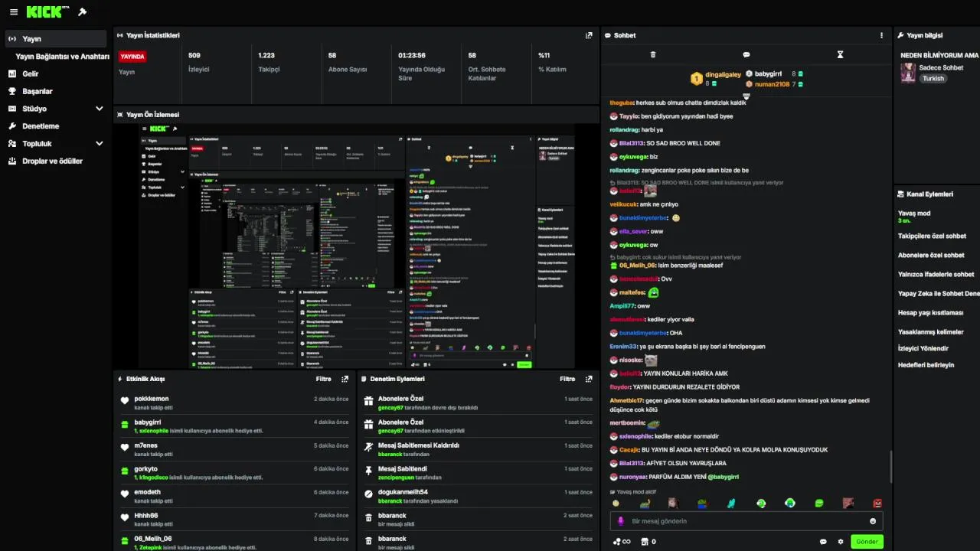Image resolution: width=980 pixels, height=551 pixels.
Task: Expand the Stüdyo sidebar section
Action: (x=99, y=109)
